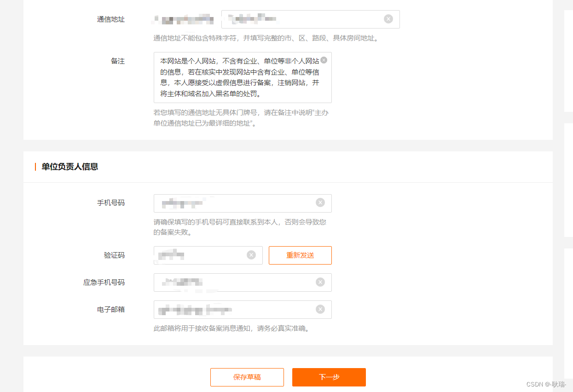
Task: Click the hint '若您填写的通信地址无具体门牌号'
Action: point(205,112)
